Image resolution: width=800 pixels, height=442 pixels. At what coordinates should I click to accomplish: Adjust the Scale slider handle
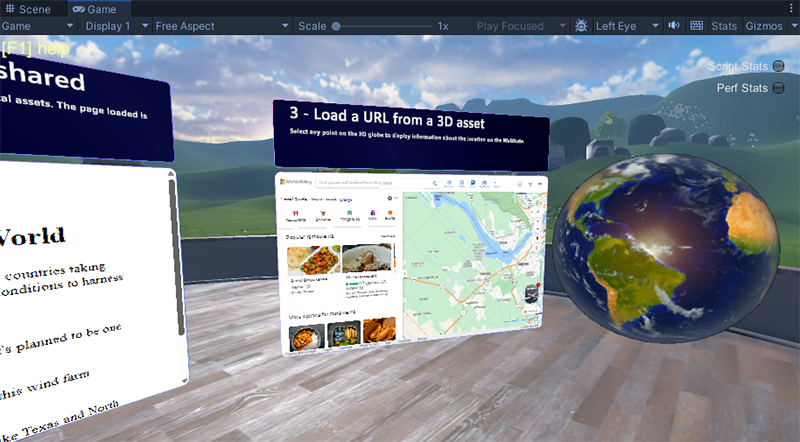336,26
